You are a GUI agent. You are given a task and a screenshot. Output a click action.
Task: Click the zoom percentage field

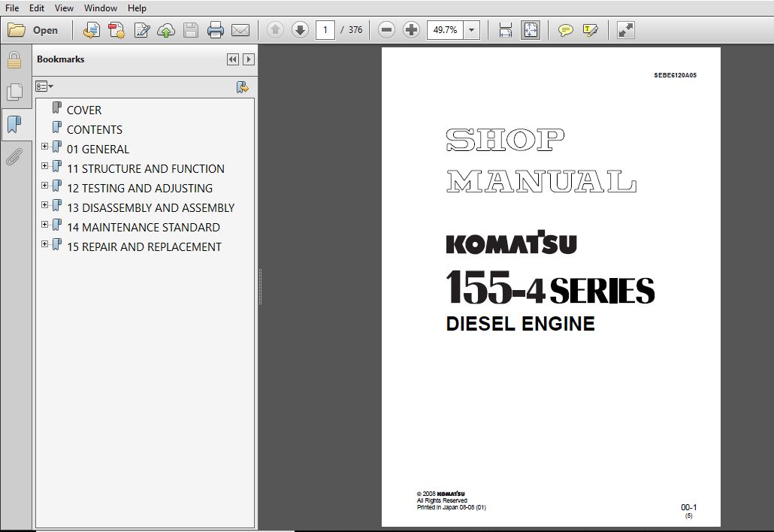click(446, 30)
